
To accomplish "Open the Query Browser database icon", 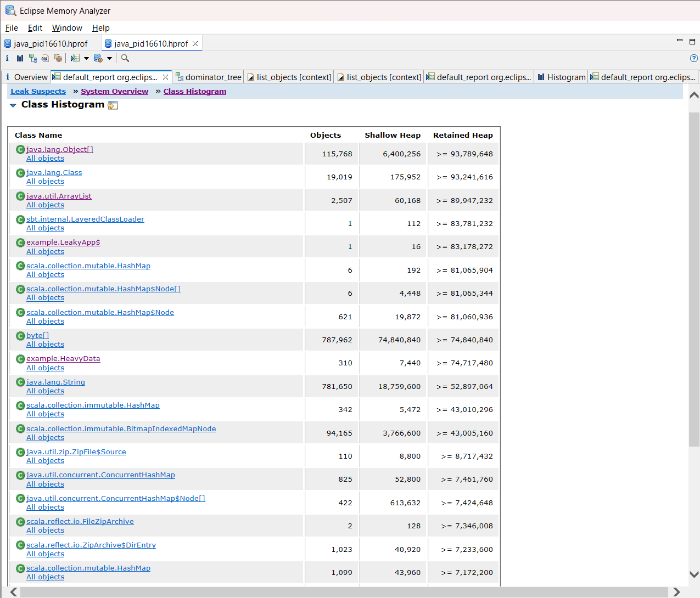I will tap(98, 58).
